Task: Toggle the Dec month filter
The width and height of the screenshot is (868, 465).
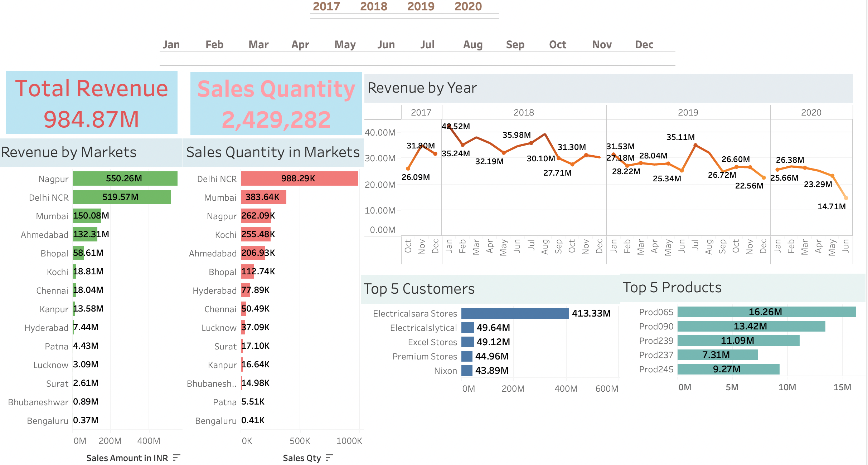Action: point(644,45)
